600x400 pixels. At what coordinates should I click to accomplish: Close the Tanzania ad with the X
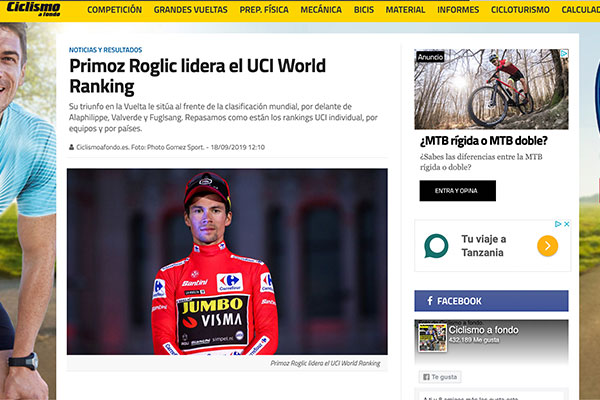coord(567,224)
